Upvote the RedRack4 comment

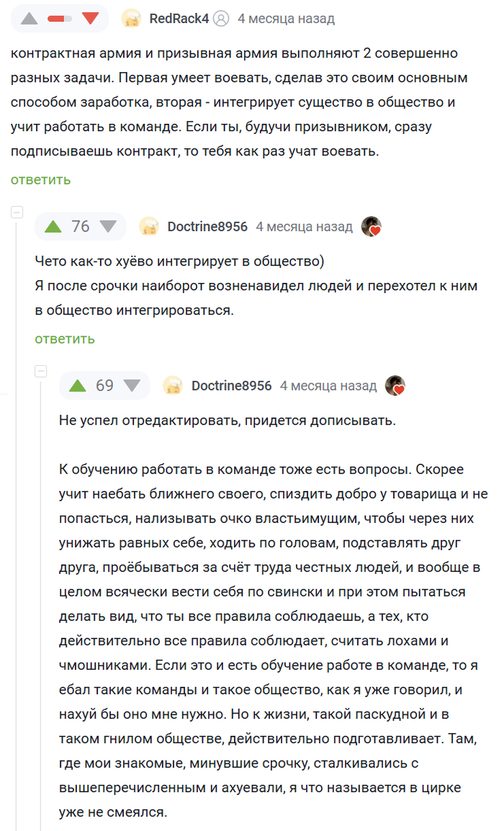(29, 19)
